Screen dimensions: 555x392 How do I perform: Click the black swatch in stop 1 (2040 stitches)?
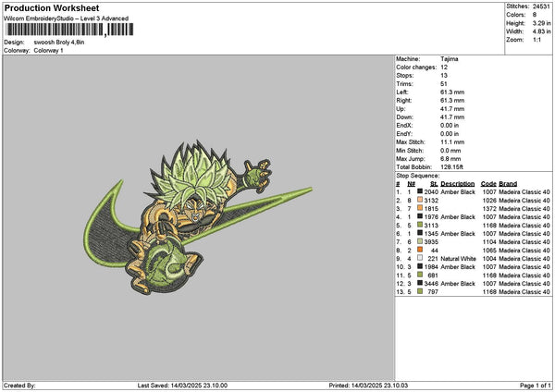pyautogui.click(x=420, y=191)
